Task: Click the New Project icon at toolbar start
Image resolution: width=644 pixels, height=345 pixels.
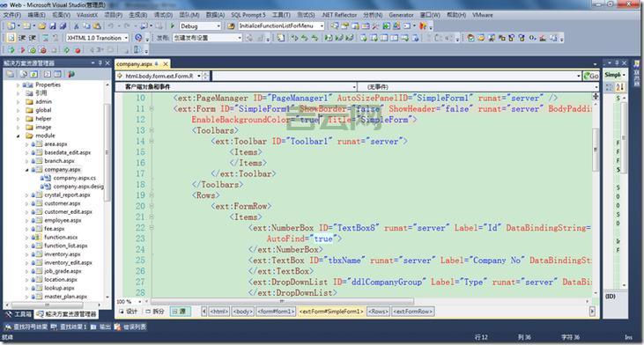Action: 11,26
